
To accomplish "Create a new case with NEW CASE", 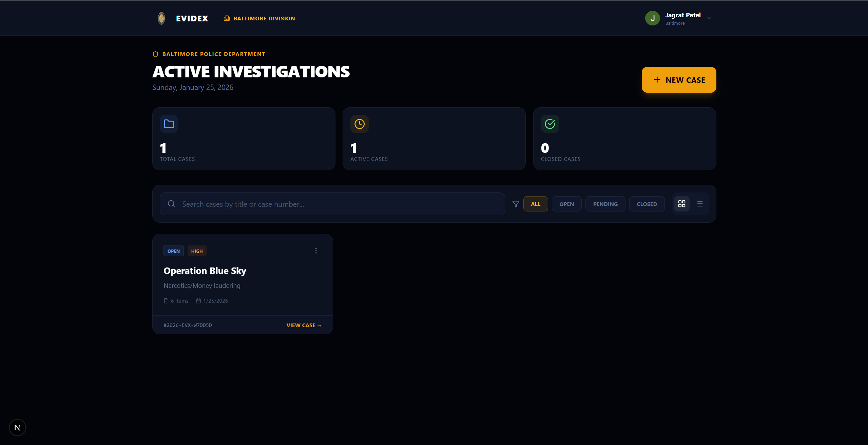I will [x=679, y=80].
